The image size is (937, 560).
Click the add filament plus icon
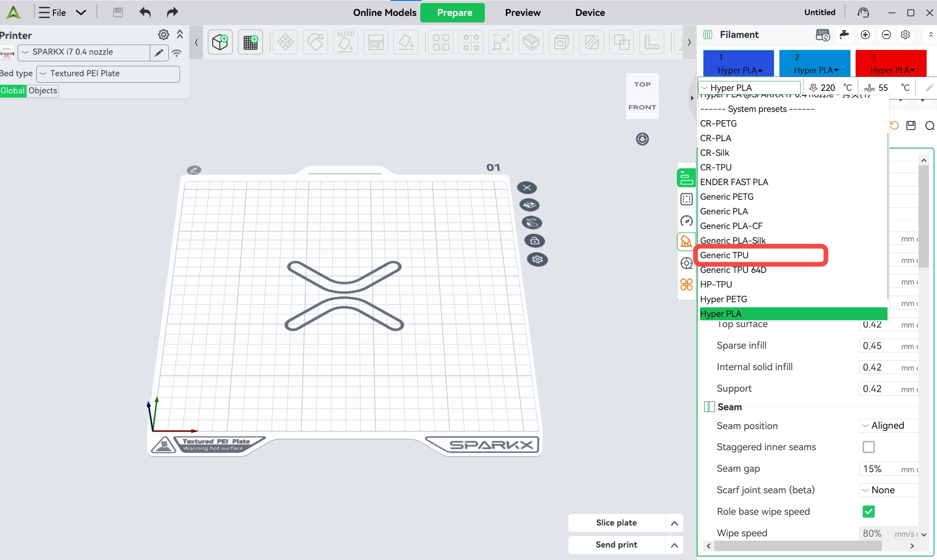tap(865, 35)
